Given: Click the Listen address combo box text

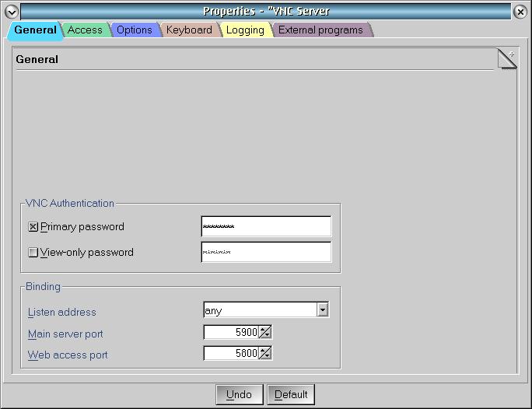Looking at the screenshot, I should point(261,309).
